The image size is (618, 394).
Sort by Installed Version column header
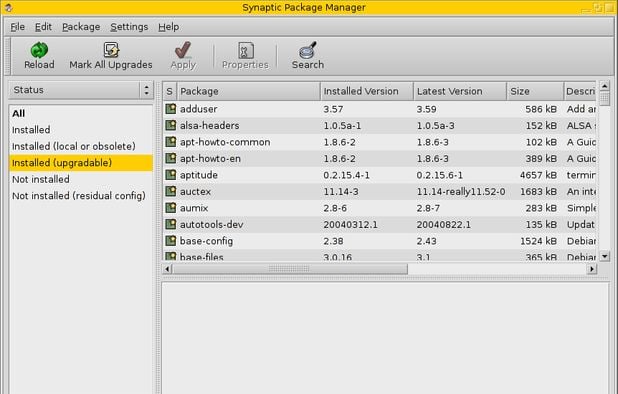pyautogui.click(x=367, y=91)
